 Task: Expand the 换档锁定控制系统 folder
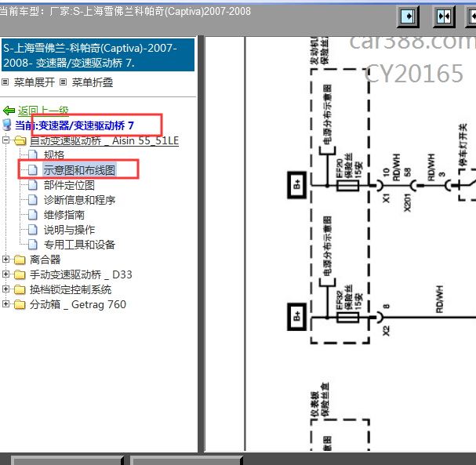(5, 289)
